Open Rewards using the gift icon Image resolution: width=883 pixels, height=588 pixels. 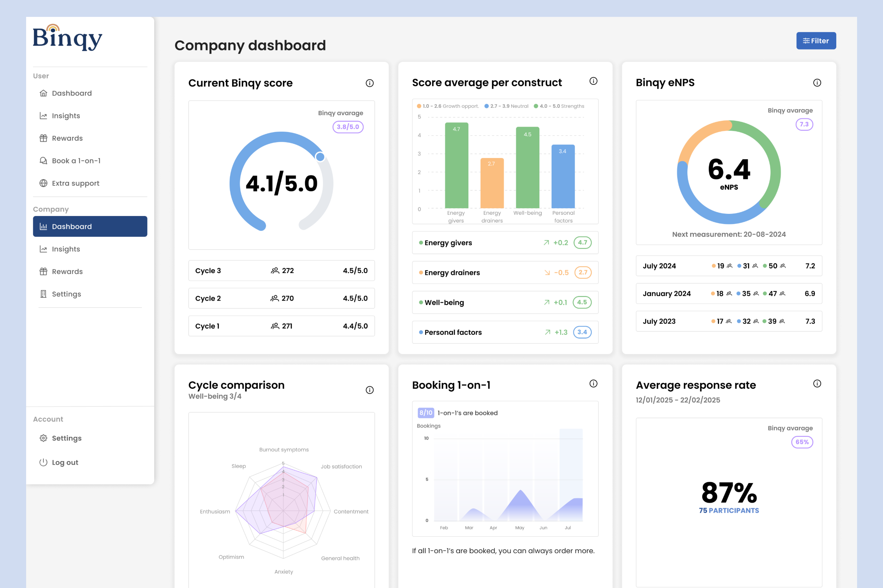[43, 138]
